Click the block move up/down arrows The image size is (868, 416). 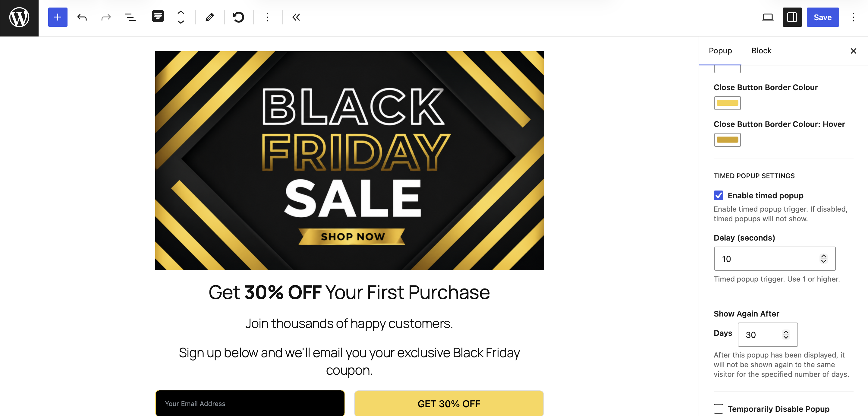[181, 17]
